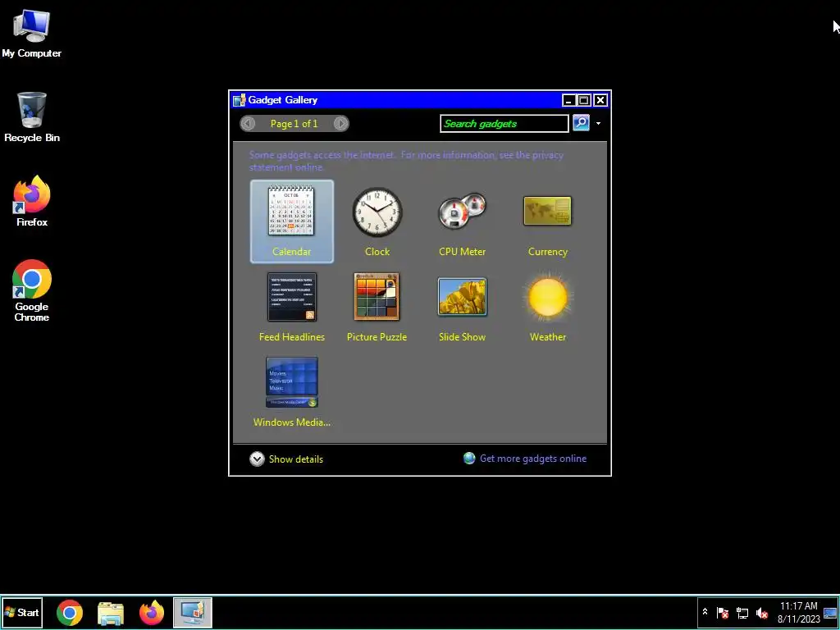Screen dimensions: 840x630
Task: Click the network tray icon
Action: click(x=742, y=613)
